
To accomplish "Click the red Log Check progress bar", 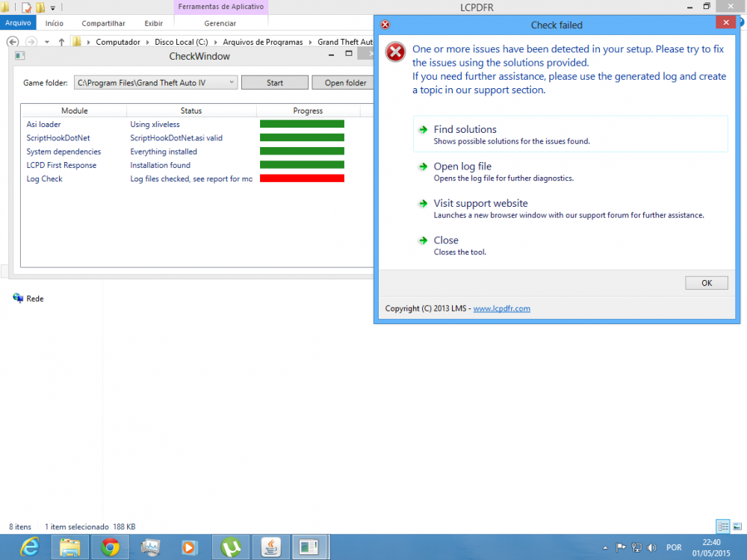I will point(302,178).
